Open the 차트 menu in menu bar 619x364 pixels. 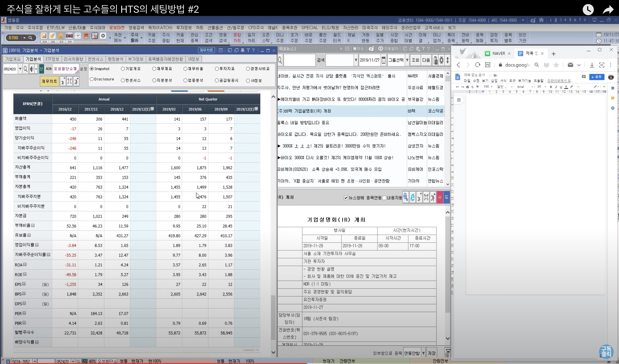tap(199, 28)
